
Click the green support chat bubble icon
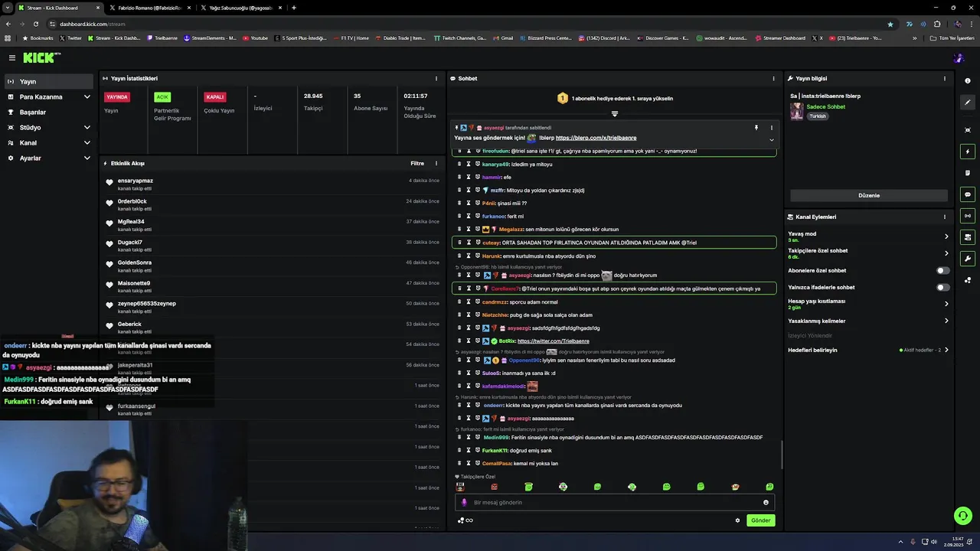[x=963, y=516]
